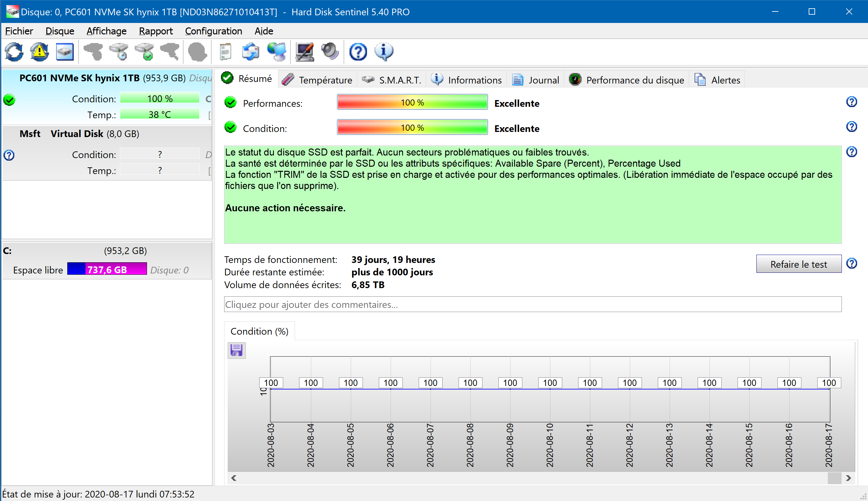Open the Disque menu
This screenshot has width=868, height=501.
pos(60,31)
